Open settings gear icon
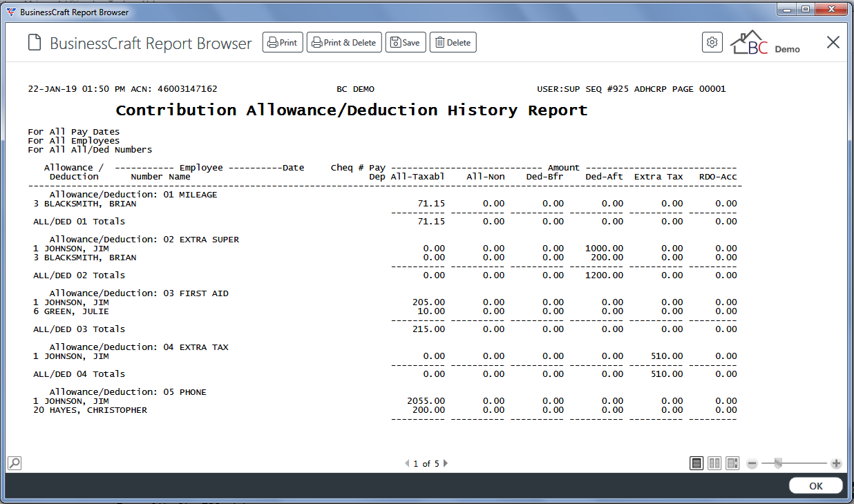This screenshot has width=854, height=504. click(712, 42)
